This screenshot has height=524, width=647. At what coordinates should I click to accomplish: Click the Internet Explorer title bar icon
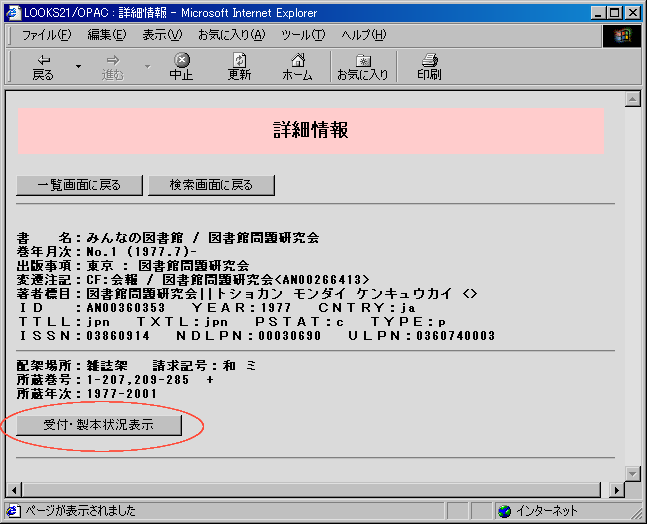[x=13, y=13]
